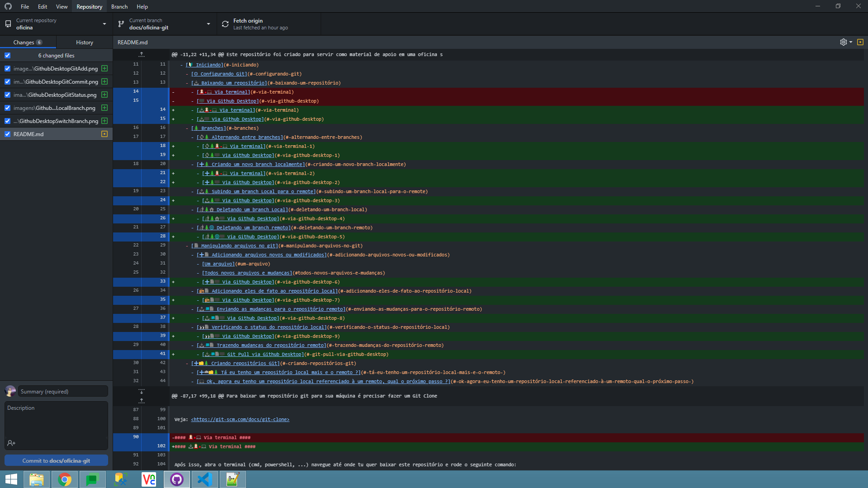Uncheck the README.md file checkbox
This screenshot has width=868, height=488.
[7, 134]
